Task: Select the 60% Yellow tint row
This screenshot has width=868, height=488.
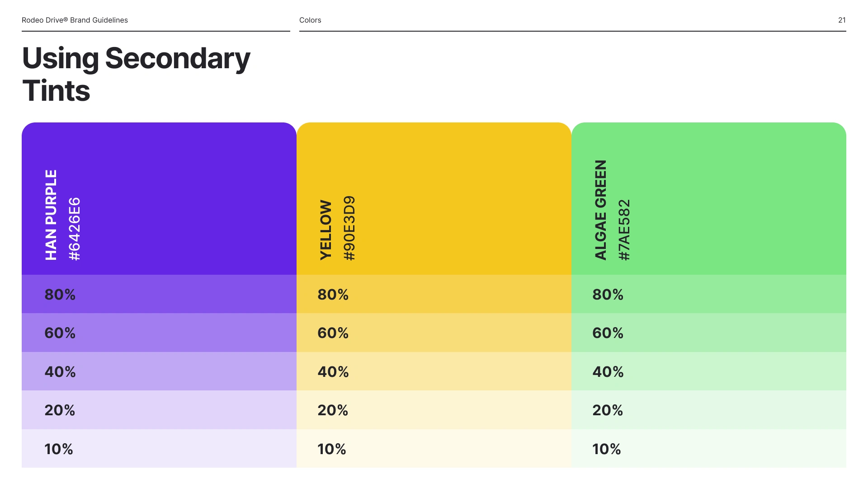Action: click(x=434, y=333)
